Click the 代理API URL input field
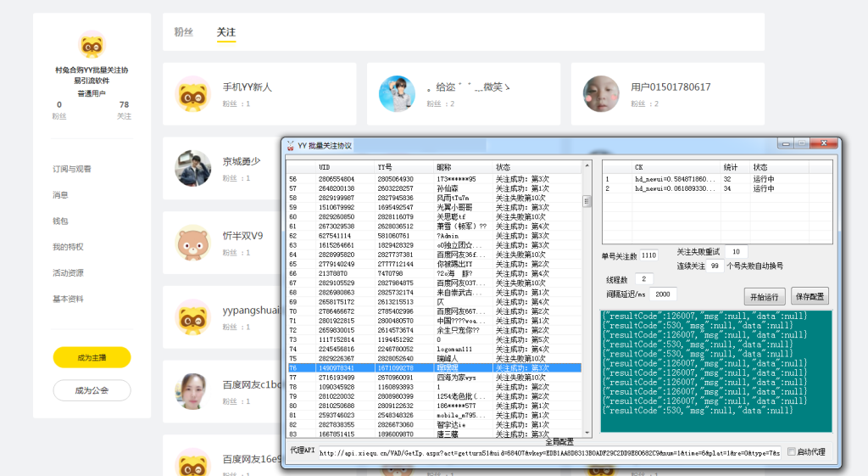Viewport: 868px width, 476px height. click(549, 452)
